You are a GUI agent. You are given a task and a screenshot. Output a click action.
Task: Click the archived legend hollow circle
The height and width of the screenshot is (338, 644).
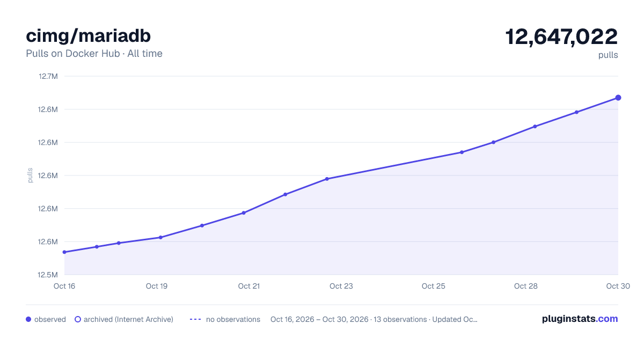[78, 319]
